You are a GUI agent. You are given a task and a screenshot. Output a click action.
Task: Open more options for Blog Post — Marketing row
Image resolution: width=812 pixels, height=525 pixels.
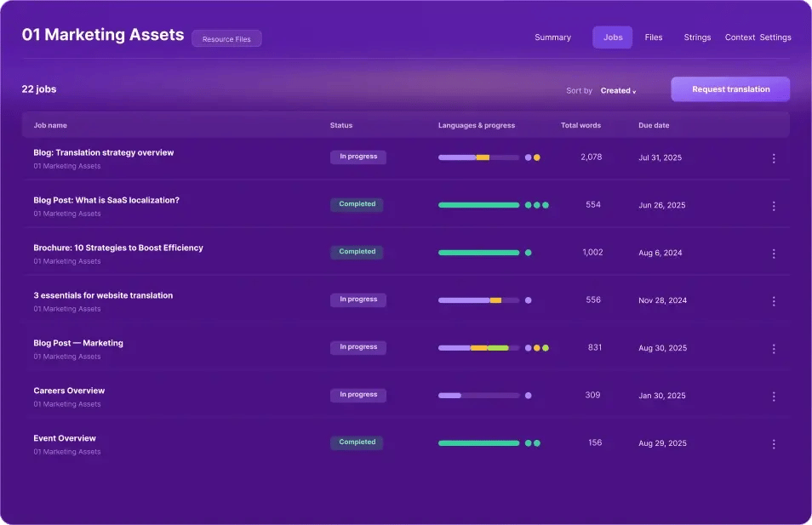[774, 349]
